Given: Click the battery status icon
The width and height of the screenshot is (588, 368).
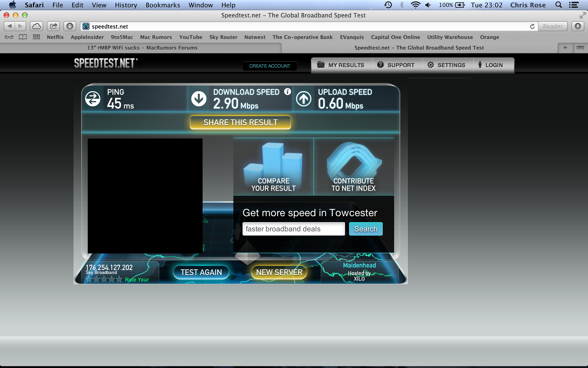Looking at the screenshot, I should click(460, 5).
